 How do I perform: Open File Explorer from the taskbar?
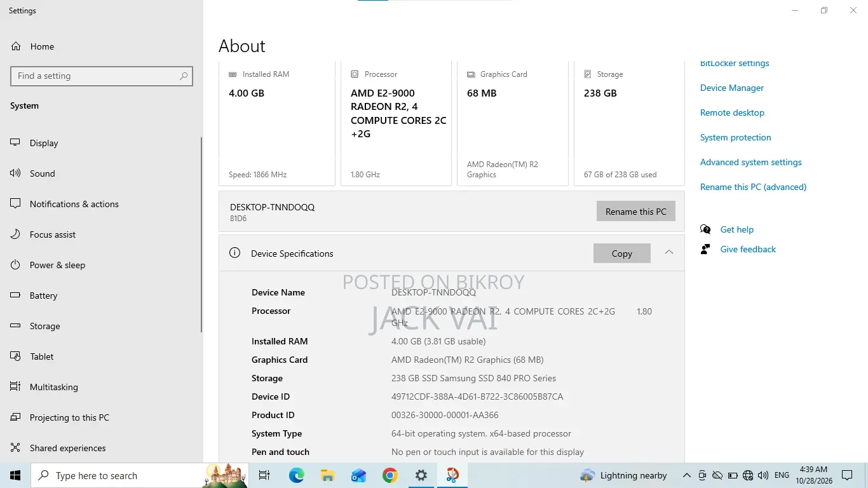[x=327, y=475]
